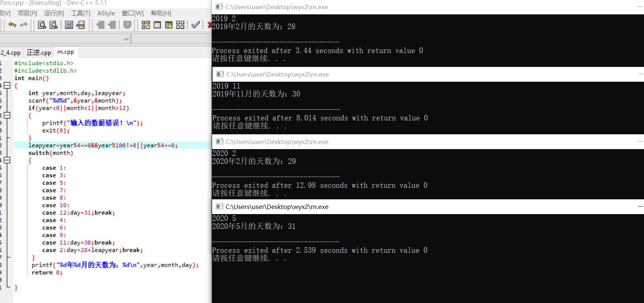Click the 'case 11:day=30;break;' line
Viewport: 644px width, 303px height.
pos(79,242)
